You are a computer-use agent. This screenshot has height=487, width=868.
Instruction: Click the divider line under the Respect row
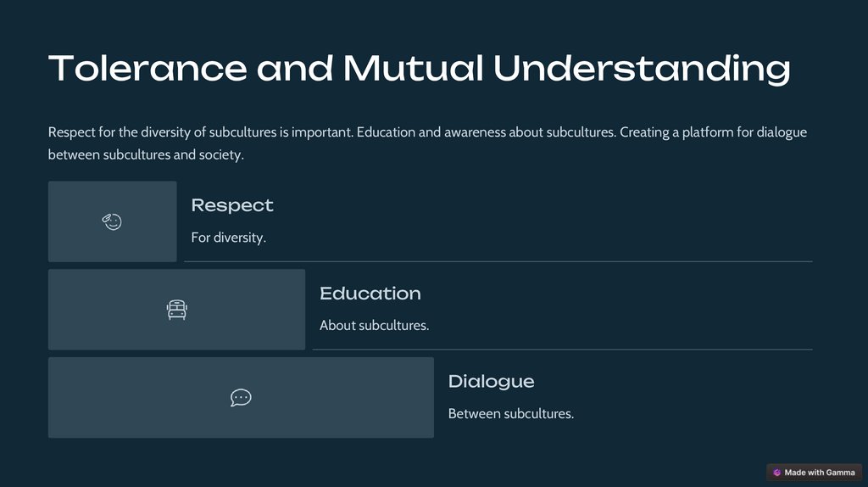click(x=498, y=261)
